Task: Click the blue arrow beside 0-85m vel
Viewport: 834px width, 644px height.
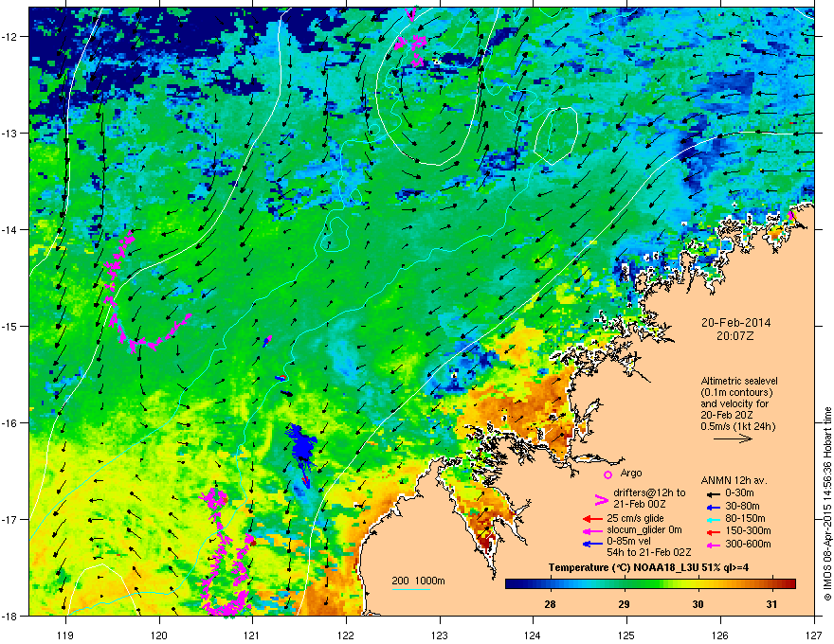Action: (x=592, y=544)
